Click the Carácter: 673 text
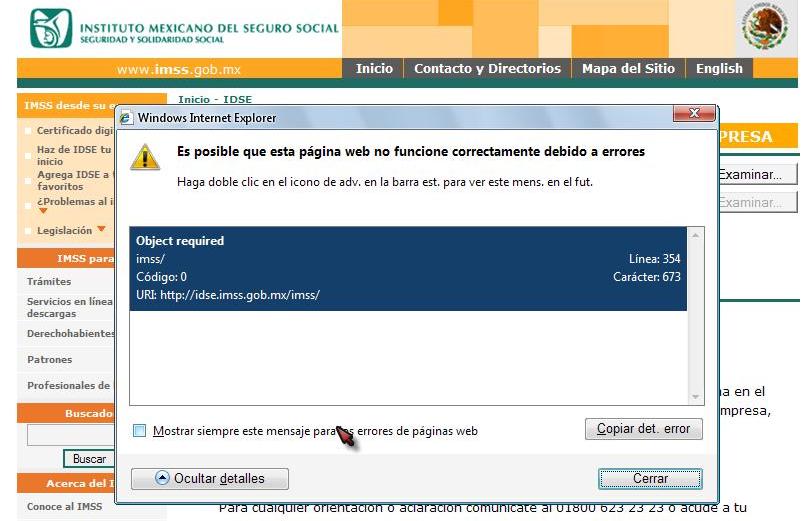 coord(647,277)
